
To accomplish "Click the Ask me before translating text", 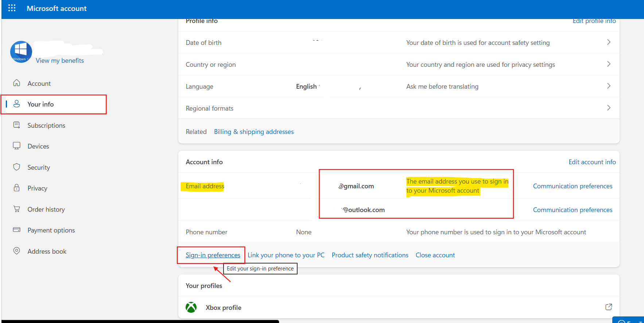I will click(x=442, y=86).
